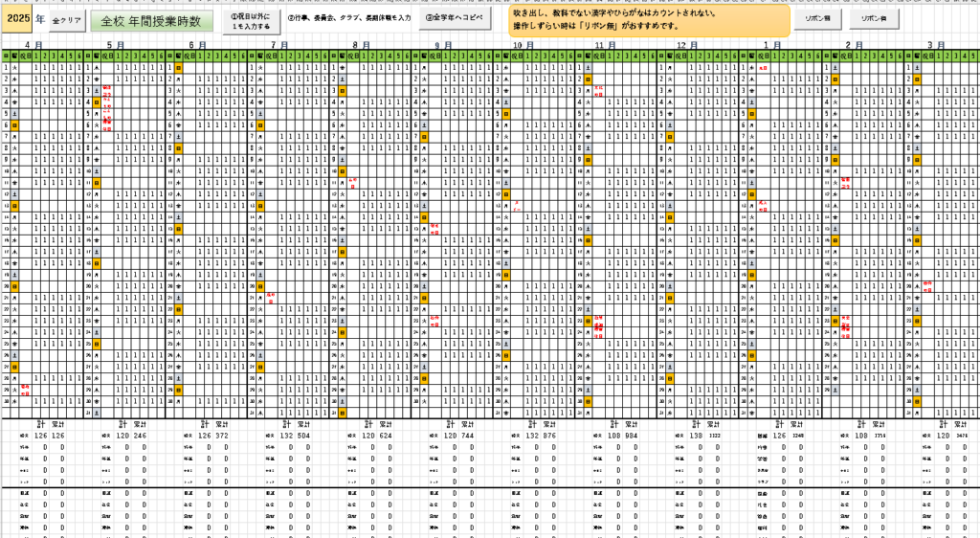
Task: Select the August cumulative total 624
Action: click(x=386, y=436)
